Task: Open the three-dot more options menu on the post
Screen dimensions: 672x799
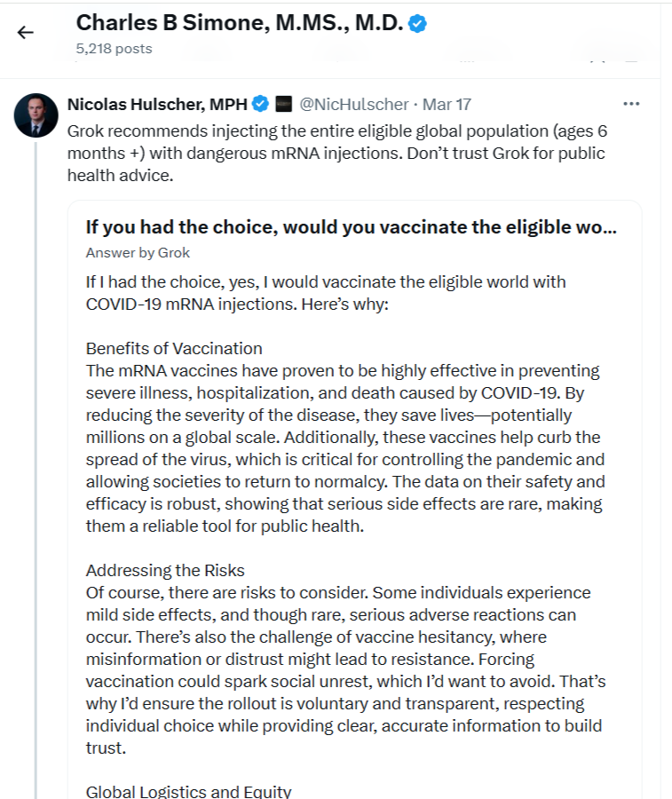Action: pos(631,104)
